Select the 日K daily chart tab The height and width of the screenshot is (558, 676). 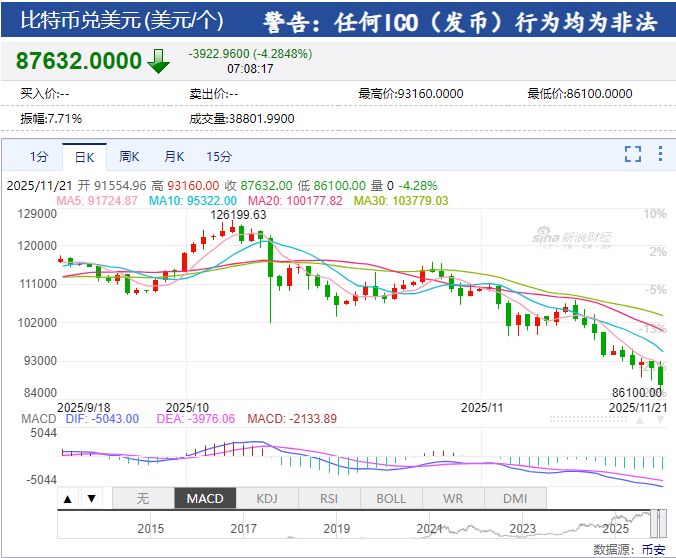(84, 157)
